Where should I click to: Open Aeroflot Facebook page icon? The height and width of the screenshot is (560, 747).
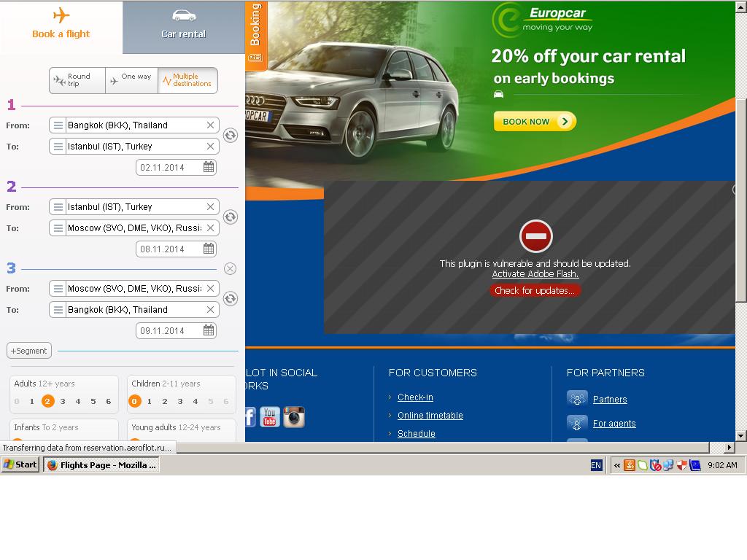point(250,417)
